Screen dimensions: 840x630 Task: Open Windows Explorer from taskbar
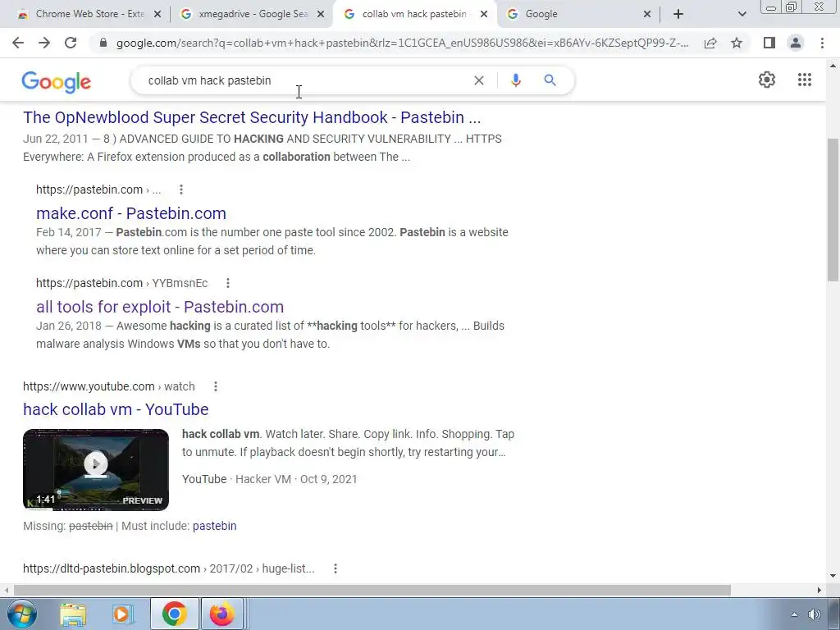[73, 614]
